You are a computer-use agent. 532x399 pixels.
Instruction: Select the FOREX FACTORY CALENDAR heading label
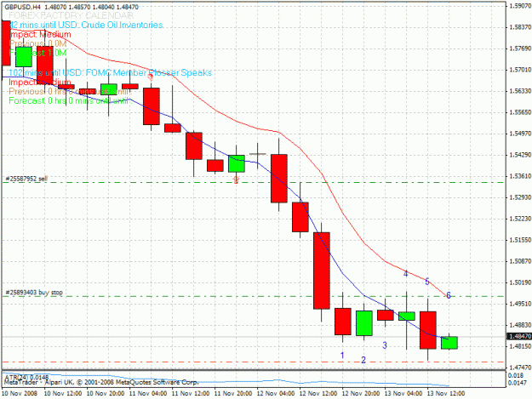click(71, 15)
